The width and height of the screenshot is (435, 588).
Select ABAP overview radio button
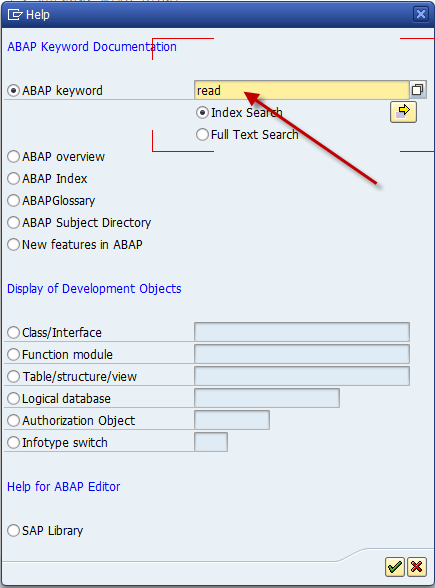[14, 157]
